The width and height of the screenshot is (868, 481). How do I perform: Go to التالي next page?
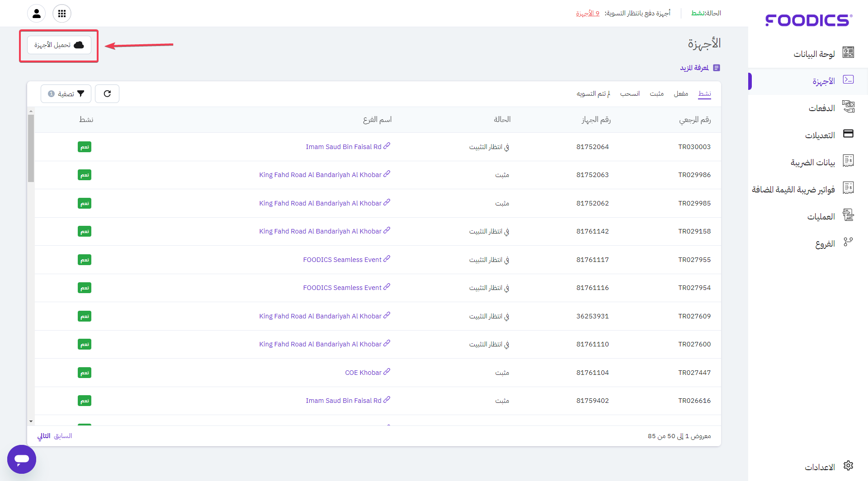(x=44, y=436)
